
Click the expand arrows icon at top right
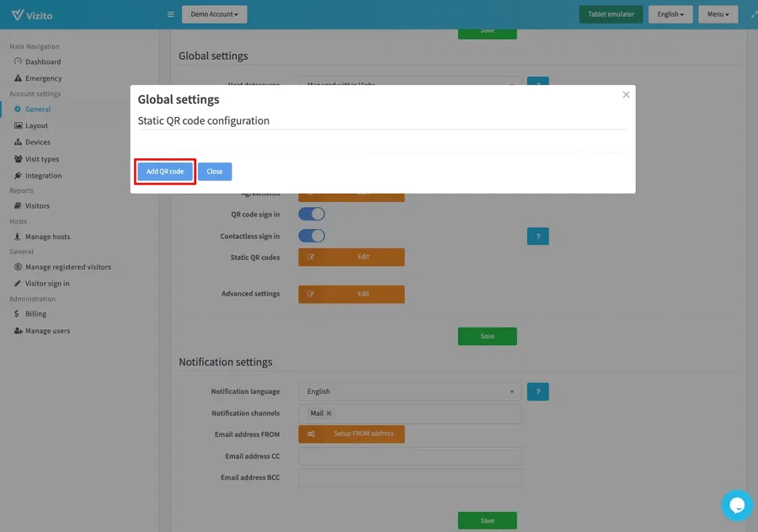click(752, 14)
